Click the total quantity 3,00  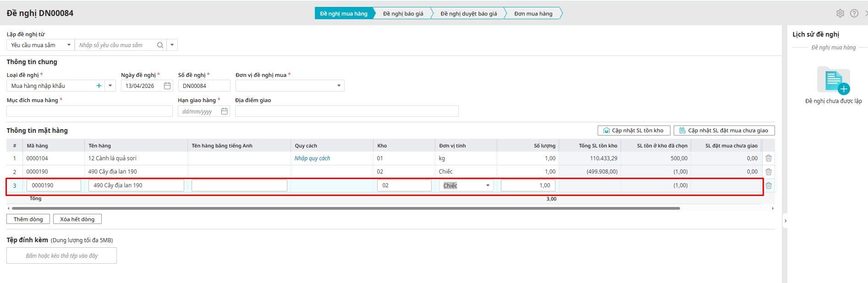coord(551,199)
